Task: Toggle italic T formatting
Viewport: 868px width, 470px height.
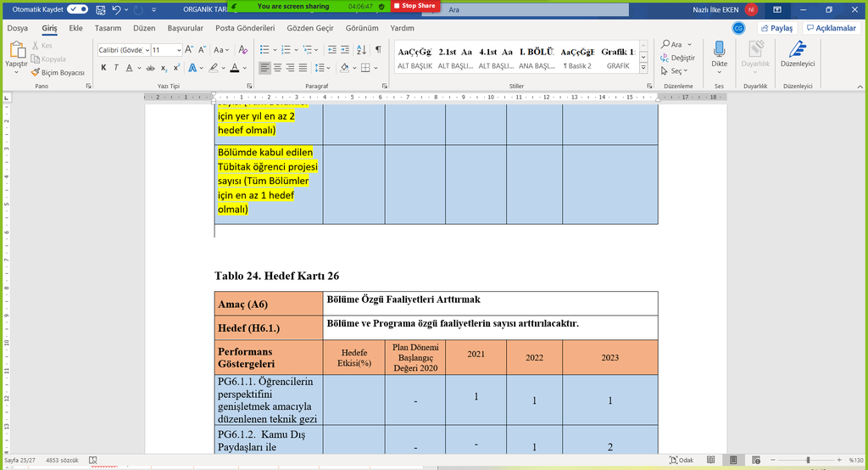Action: point(116,68)
